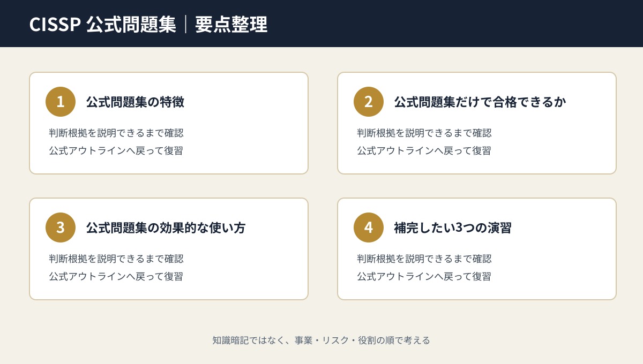Click 判断根拠を説明できるまで確認 in card 2
This screenshot has width=643, height=364.
424,133
